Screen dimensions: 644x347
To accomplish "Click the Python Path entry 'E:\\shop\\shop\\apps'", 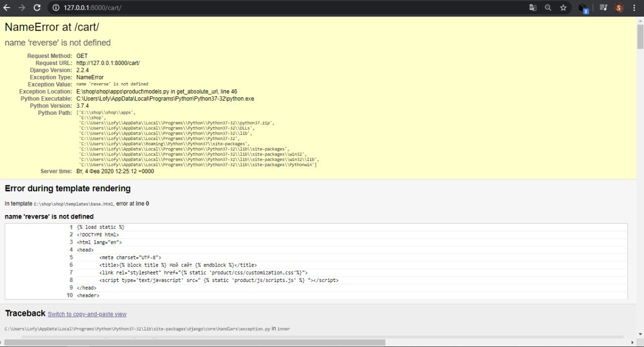I will click(106, 112).
